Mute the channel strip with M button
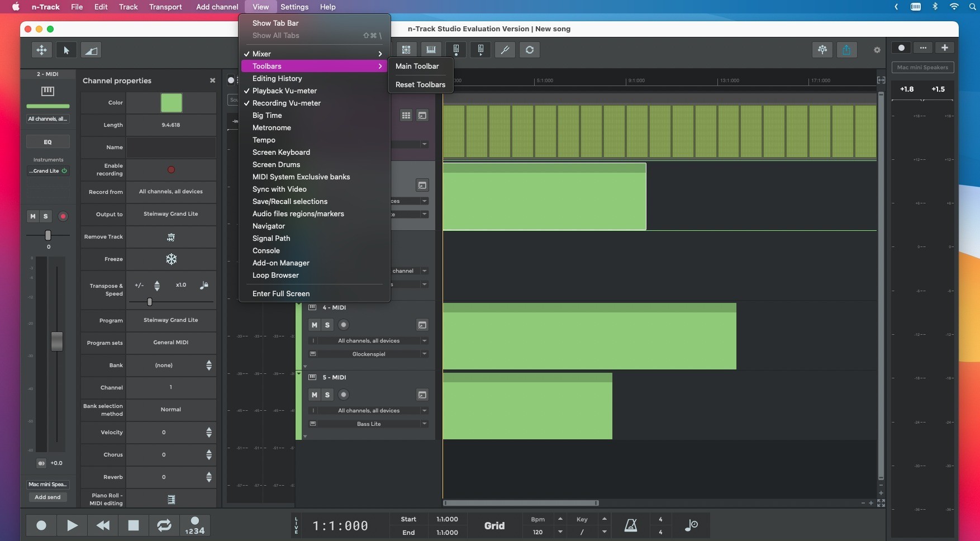The width and height of the screenshot is (980, 541). click(x=33, y=216)
